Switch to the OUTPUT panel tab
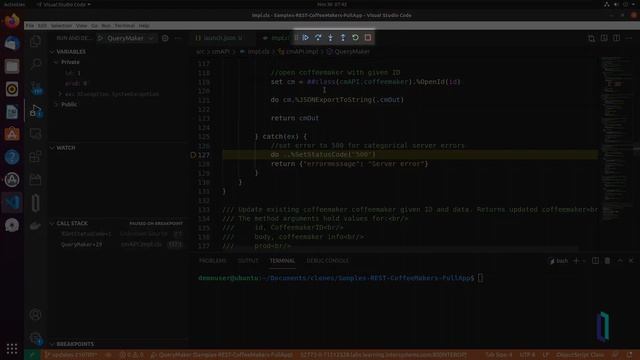This screenshot has height=360, width=640. (248, 261)
